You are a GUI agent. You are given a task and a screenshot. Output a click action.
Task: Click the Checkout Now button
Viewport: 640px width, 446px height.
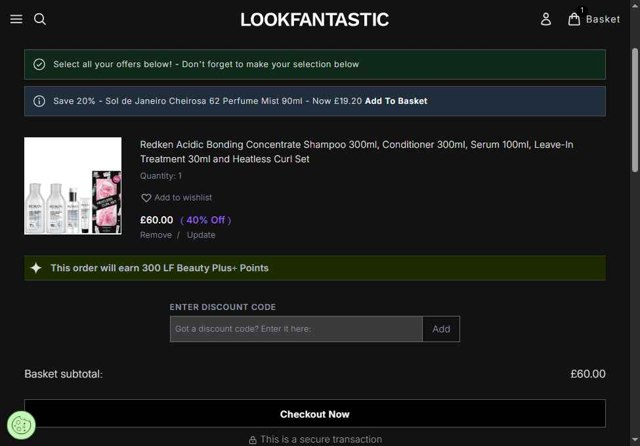(x=315, y=414)
